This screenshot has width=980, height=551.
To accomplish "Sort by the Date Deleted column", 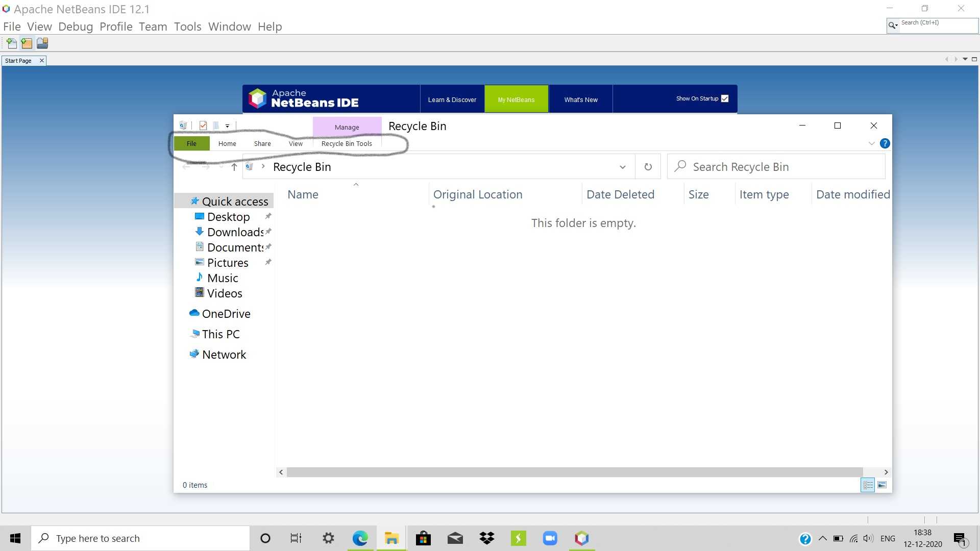I will [620, 194].
